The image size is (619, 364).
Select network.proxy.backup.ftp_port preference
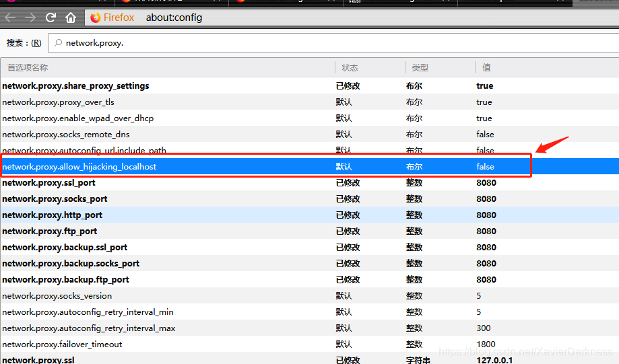(x=310, y=280)
